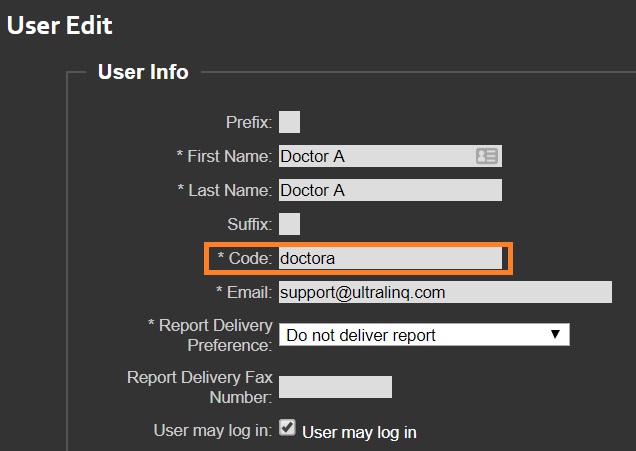The width and height of the screenshot is (636, 451).
Task: Click the User Info section heading
Action: 143,72
